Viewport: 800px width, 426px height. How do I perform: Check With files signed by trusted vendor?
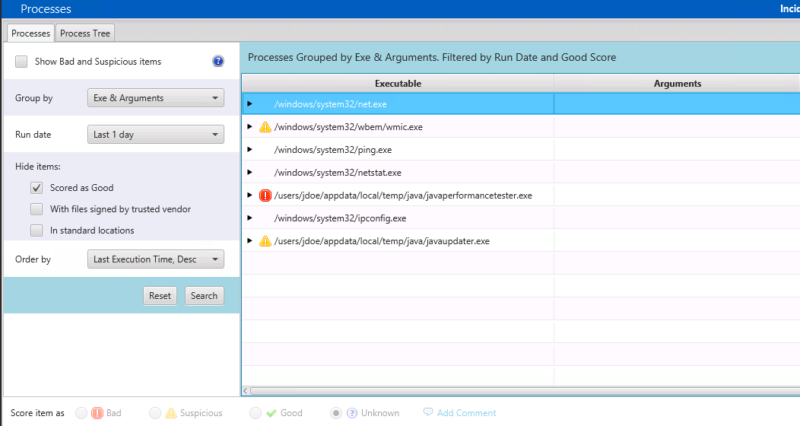(36, 209)
